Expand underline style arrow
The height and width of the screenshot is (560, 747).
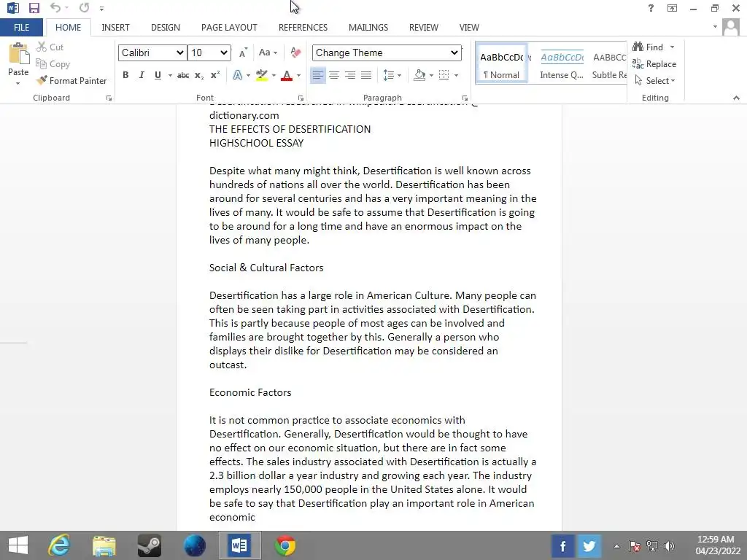coord(170,75)
